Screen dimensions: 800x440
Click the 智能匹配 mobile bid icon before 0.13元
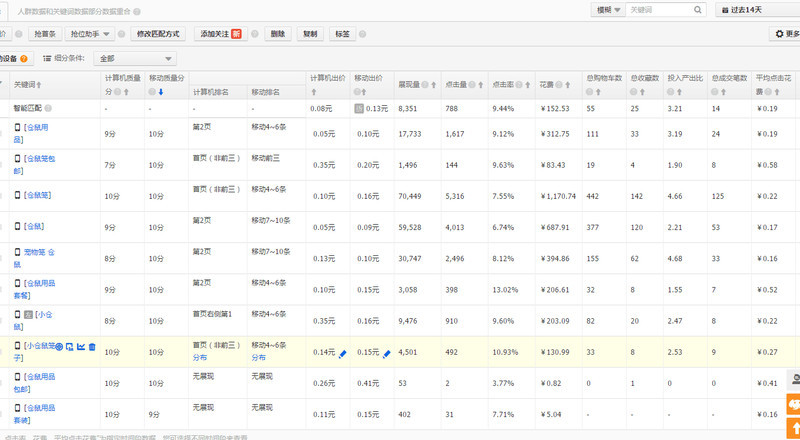click(359, 108)
